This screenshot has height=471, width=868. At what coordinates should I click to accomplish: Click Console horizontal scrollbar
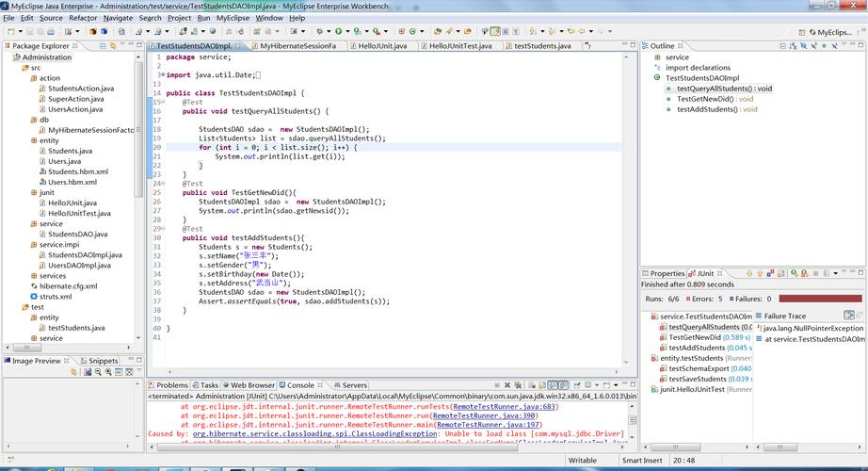[x=338, y=447]
